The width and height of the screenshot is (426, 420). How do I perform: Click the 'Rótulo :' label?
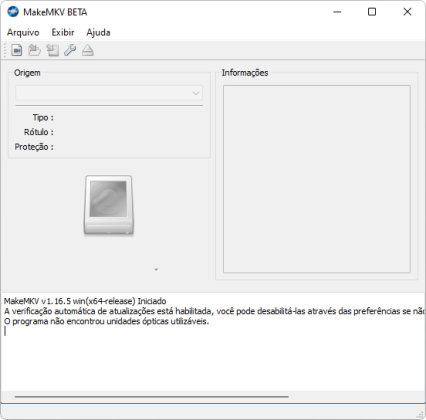click(x=39, y=132)
